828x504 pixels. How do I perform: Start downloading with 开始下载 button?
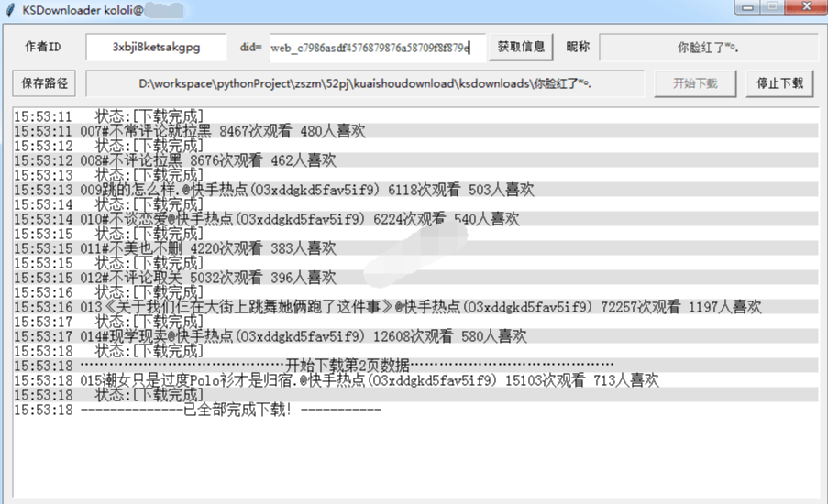(695, 83)
